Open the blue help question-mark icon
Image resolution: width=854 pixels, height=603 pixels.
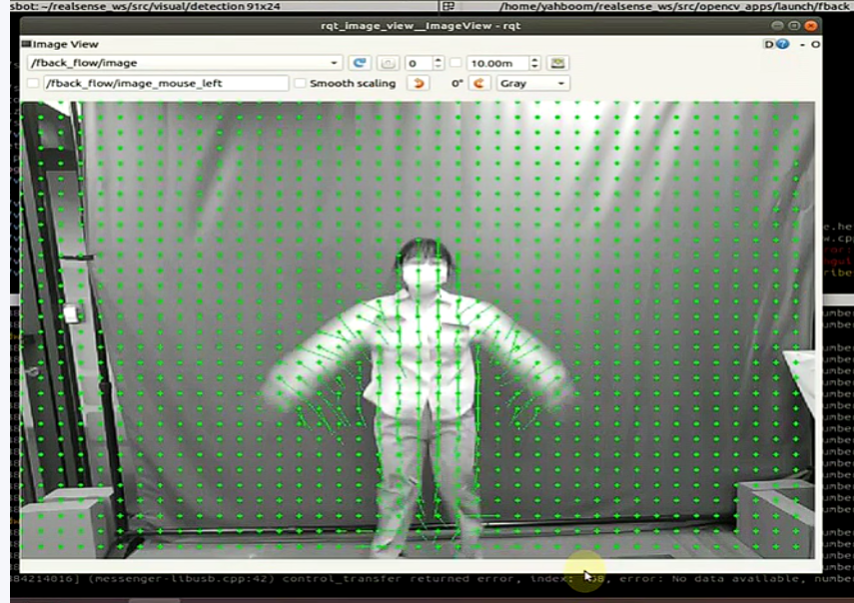point(782,44)
